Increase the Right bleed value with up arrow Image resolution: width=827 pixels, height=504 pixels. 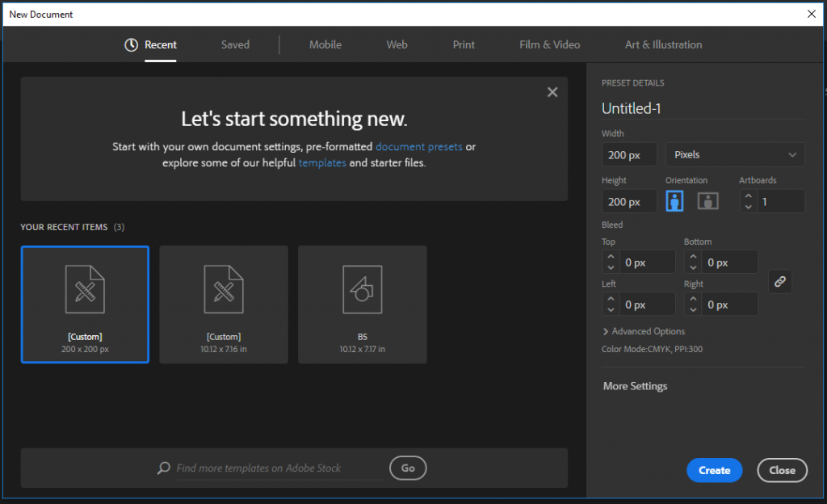coord(692,298)
